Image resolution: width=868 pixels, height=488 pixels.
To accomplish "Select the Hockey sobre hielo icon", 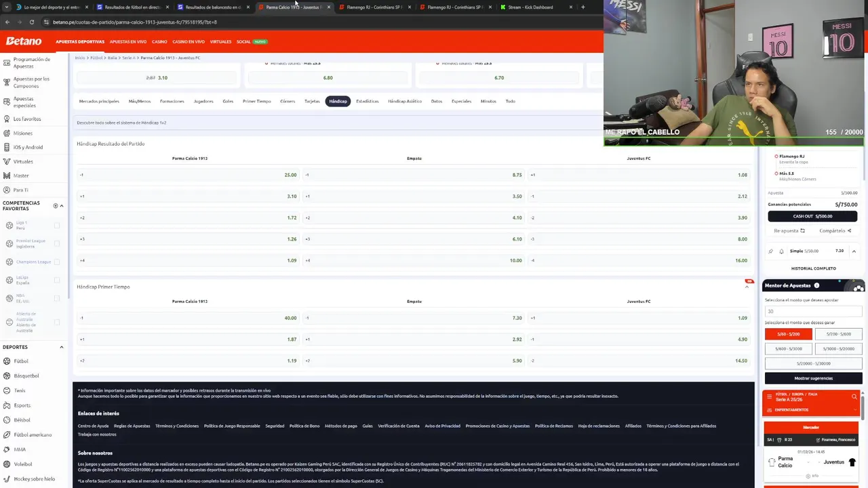I will pos(7,479).
